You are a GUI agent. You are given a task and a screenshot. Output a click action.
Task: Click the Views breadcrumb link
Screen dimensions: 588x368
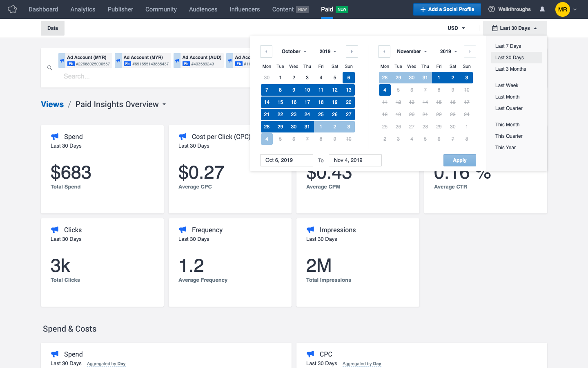click(x=52, y=104)
